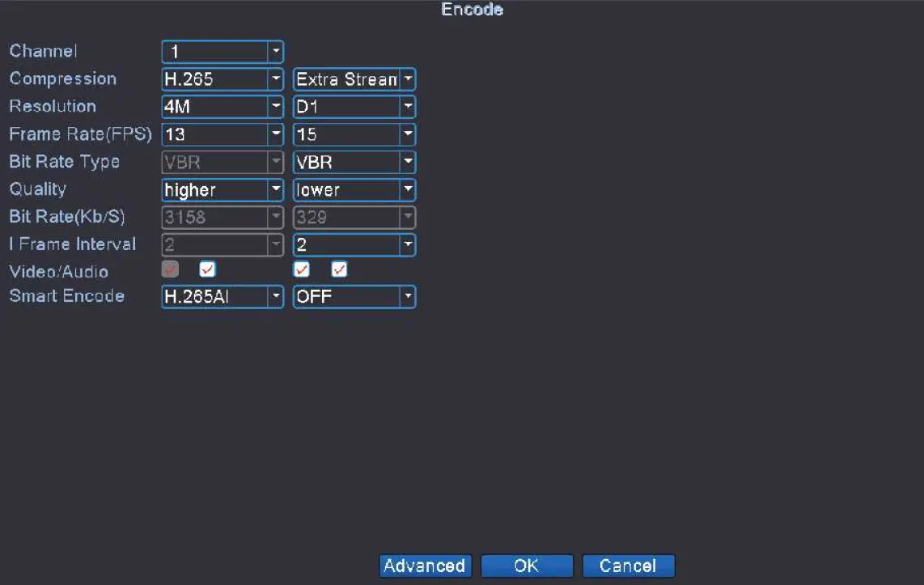Confirm settings with the OK button
The height and width of the screenshot is (585, 924).
(x=527, y=566)
